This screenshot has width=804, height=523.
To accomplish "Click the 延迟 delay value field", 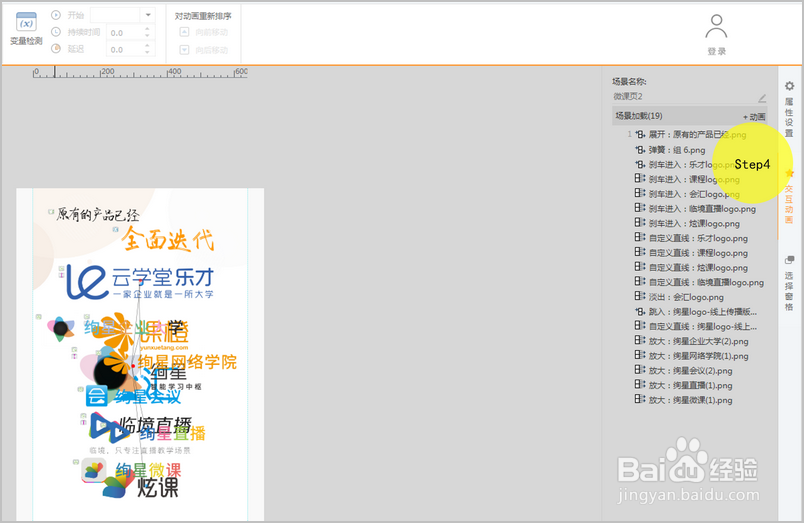I will pyautogui.click(x=125, y=49).
